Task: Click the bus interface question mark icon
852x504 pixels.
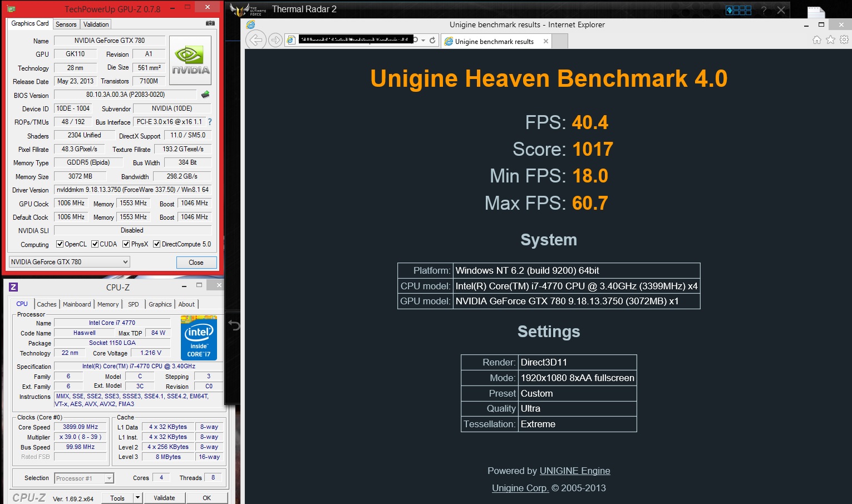Action: tap(210, 122)
